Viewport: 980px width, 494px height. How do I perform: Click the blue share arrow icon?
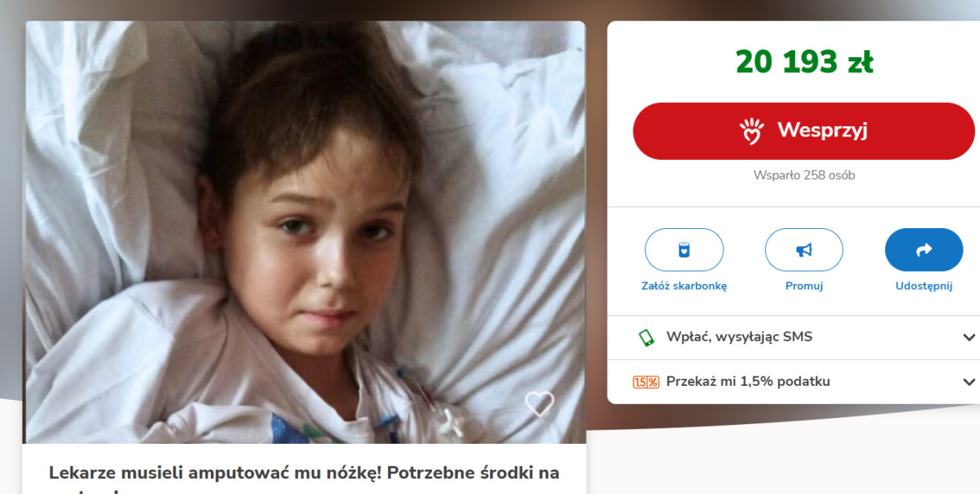point(924,250)
